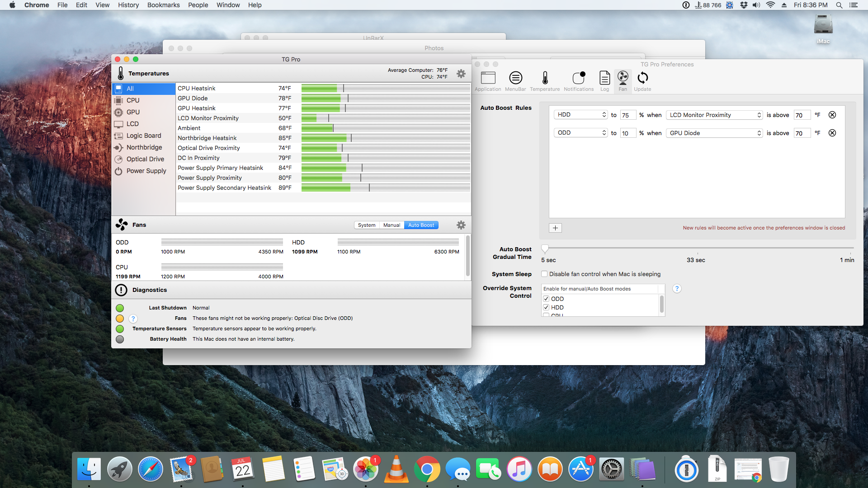Click the Auto Boost Gradual Time slider
868x488 pixels.
click(x=545, y=248)
